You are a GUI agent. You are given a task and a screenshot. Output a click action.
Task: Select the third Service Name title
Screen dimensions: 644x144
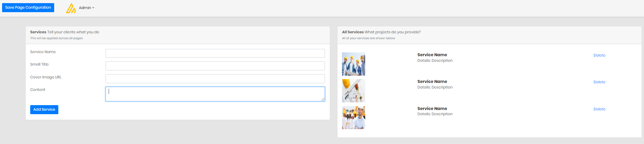coord(432,109)
